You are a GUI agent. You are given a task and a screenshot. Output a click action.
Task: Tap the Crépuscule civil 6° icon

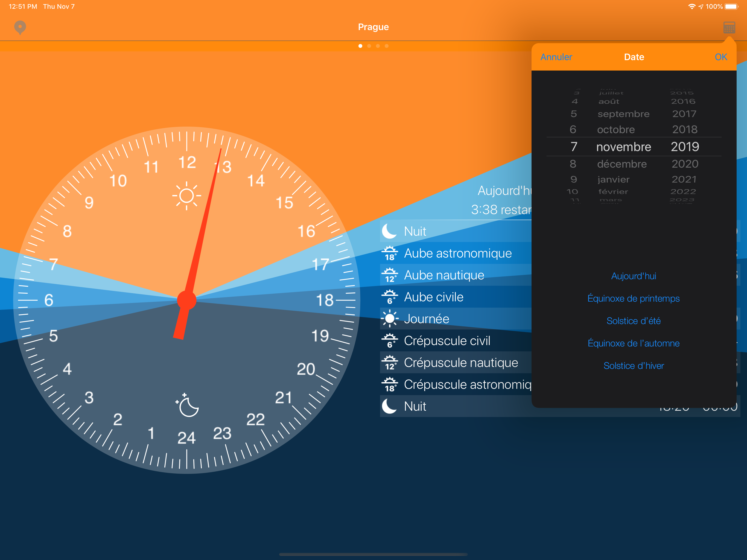tap(390, 341)
